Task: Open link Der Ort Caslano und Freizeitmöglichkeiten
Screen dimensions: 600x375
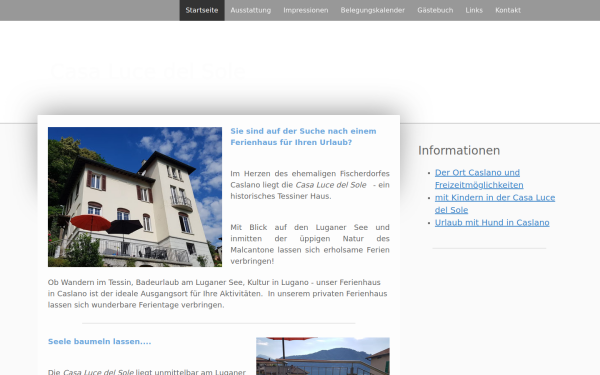Action: tap(479, 179)
